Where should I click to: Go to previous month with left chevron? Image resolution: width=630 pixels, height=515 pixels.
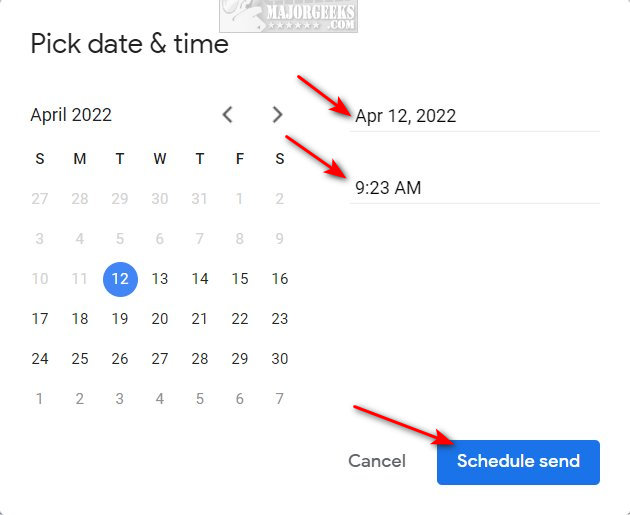(x=227, y=115)
